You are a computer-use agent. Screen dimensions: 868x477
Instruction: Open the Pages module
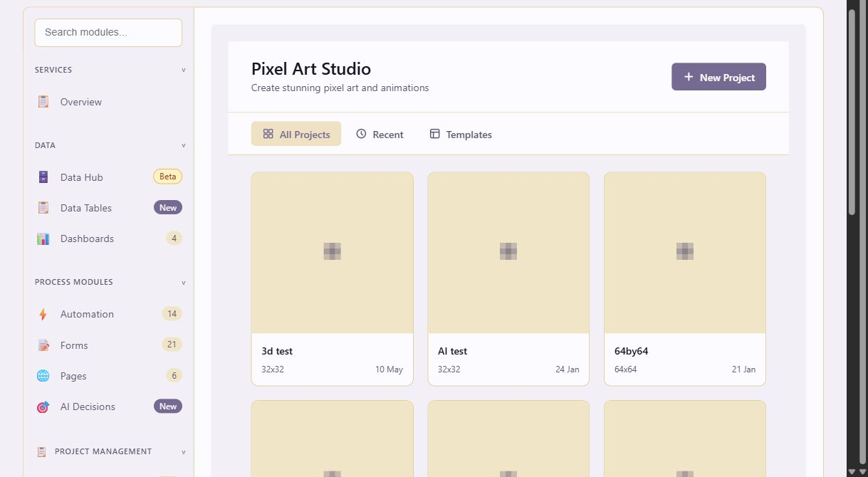coord(108,376)
